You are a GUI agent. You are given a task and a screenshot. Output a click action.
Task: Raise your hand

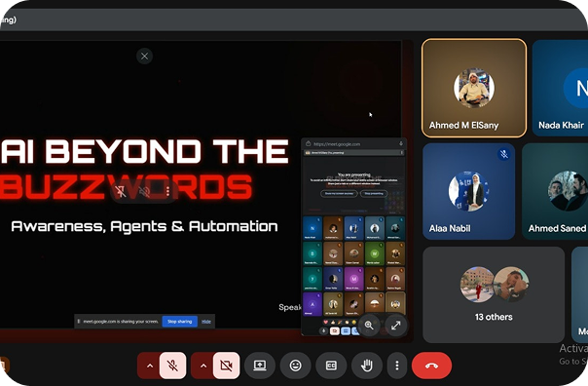(367, 366)
